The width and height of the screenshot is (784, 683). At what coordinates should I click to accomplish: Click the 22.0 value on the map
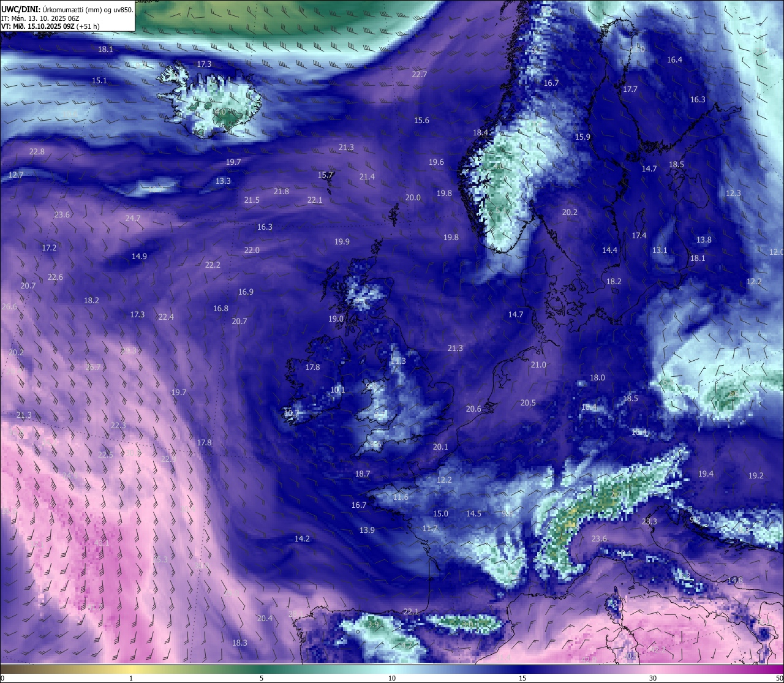(x=252, y=251)
